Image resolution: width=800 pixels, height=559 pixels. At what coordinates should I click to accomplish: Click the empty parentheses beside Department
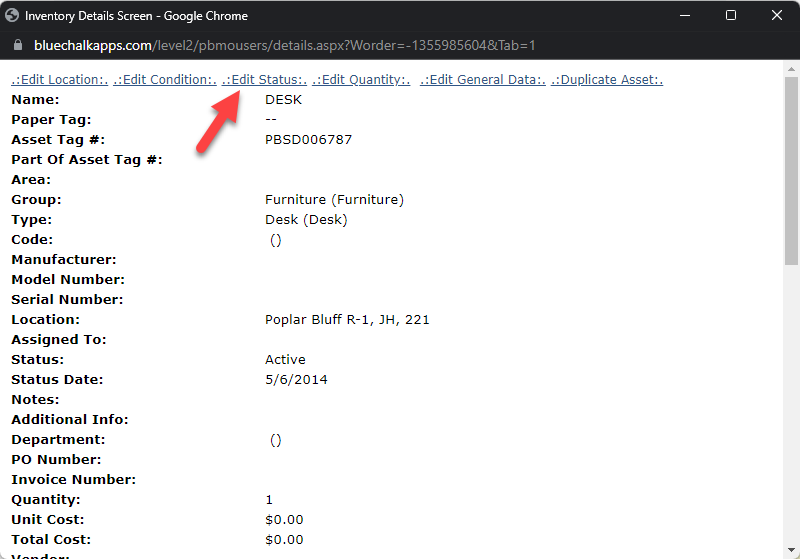tap(276, 440)
